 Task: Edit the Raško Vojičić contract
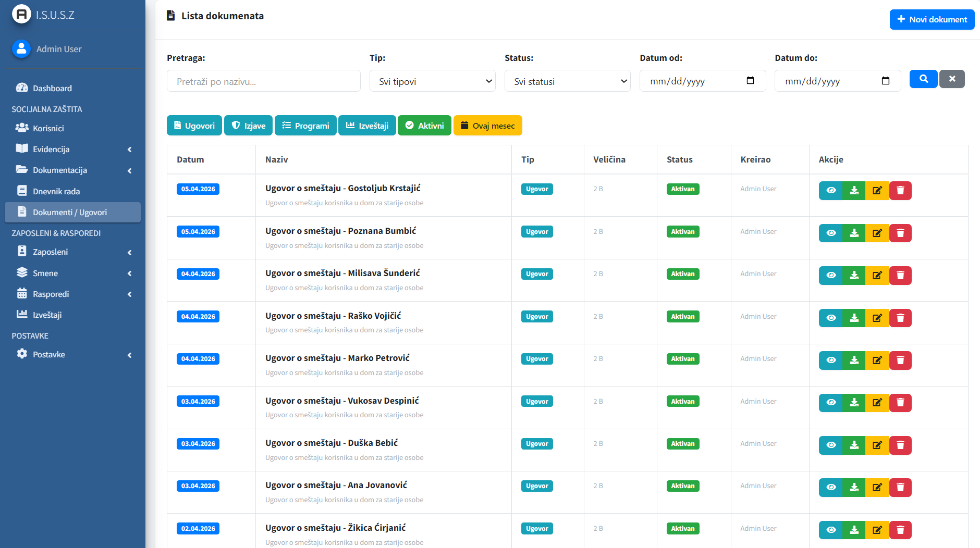tap(877, 318)
